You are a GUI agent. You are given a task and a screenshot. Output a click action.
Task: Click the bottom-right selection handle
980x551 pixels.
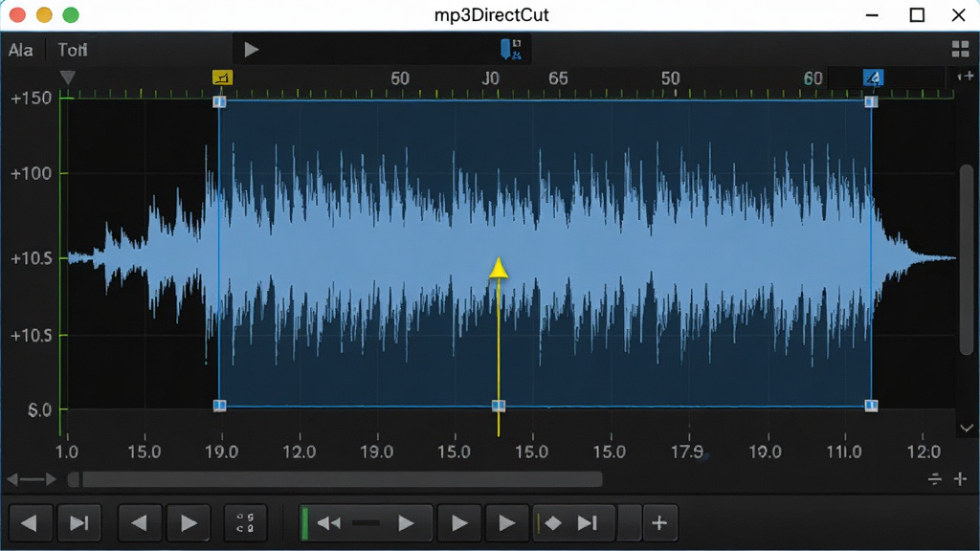(x=871, y=406)
